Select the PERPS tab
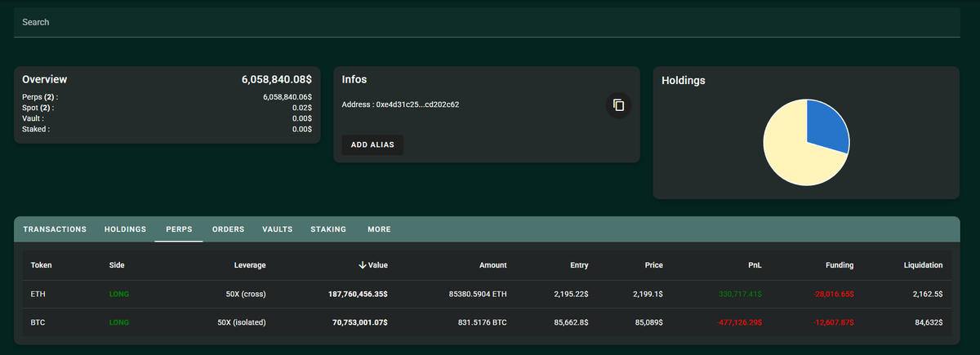Viewport: 980px width, 355px height. [x=179, y=229]
